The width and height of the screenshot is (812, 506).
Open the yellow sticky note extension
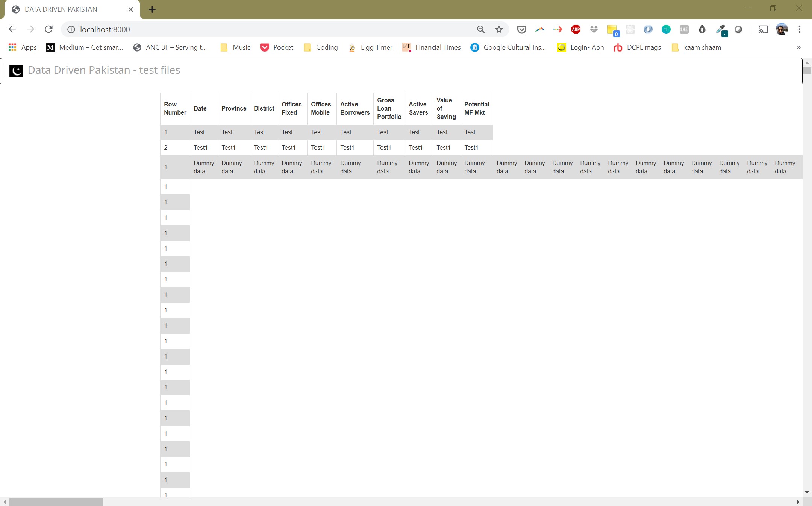(612, 29)
